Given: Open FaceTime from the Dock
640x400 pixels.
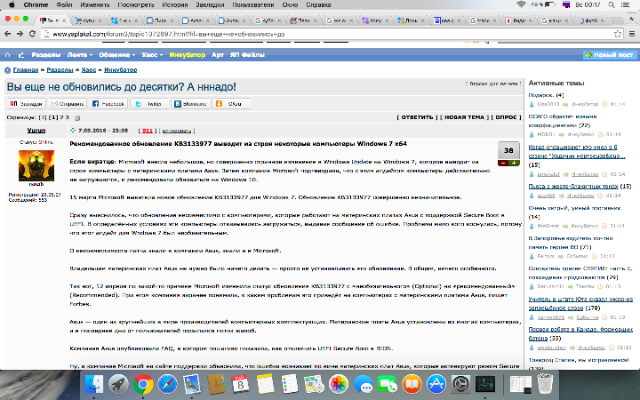Looking at the screenshot, I should coord(387,384).
